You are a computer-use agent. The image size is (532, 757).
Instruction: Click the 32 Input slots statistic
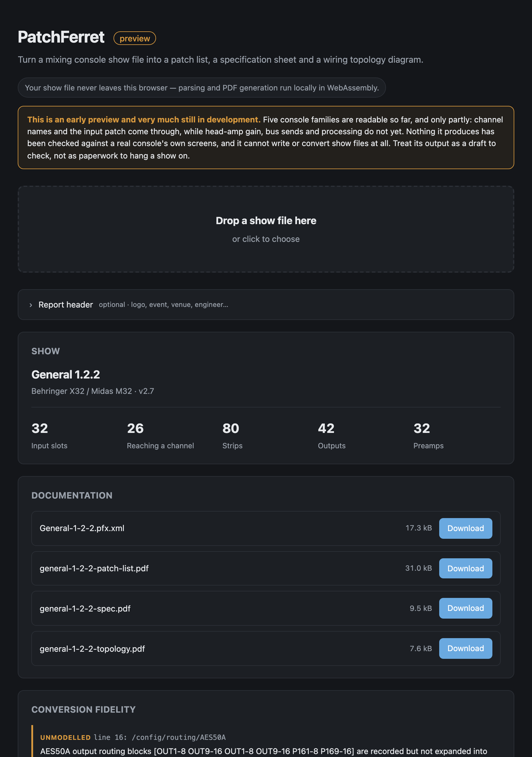pyautogui.click(x=49, y=436)
